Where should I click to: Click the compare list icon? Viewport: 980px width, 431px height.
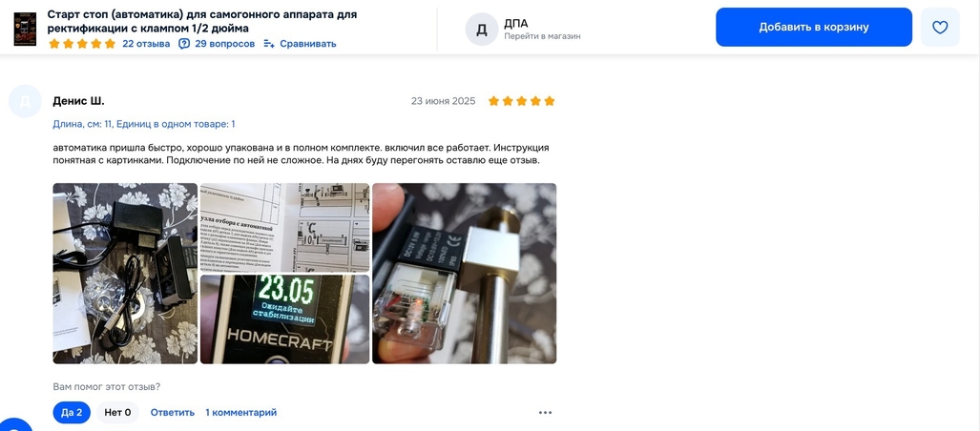click(x=269, y=44)
